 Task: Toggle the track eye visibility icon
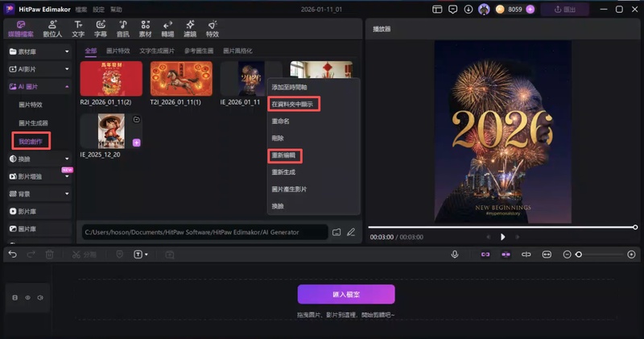pos(27,297)
